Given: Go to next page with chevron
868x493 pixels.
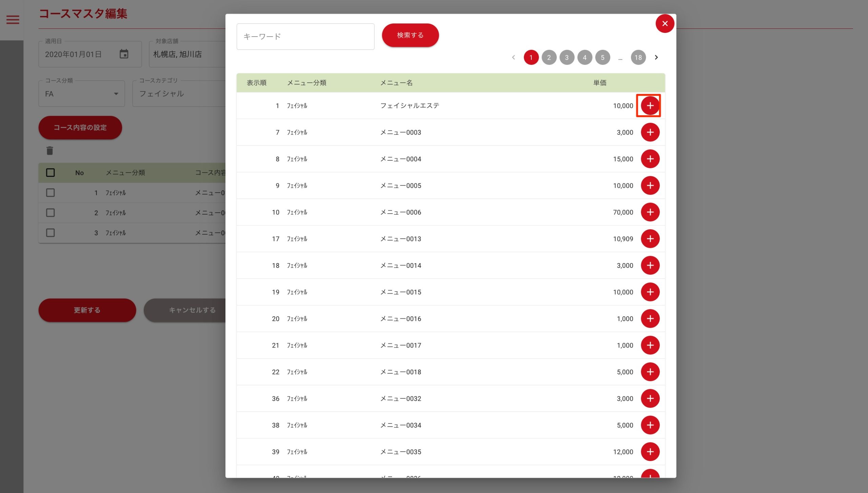Looking at the screenshot, I should [656, 57].
